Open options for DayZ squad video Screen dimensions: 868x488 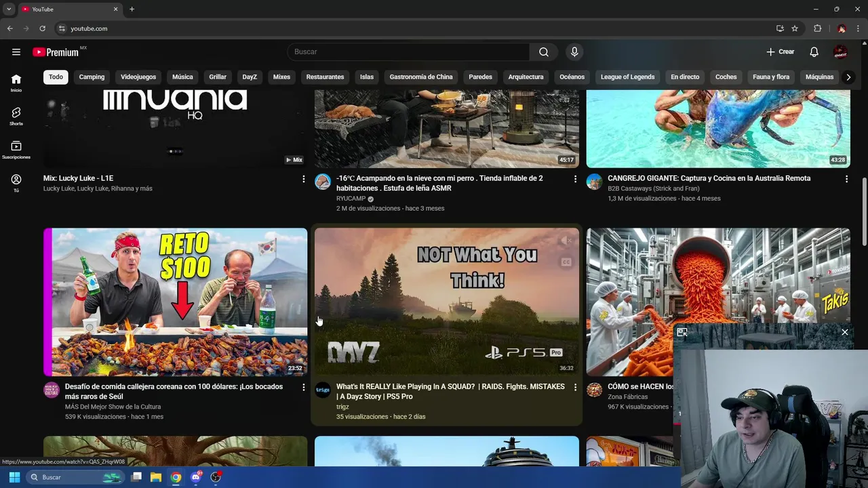(575, 387)
